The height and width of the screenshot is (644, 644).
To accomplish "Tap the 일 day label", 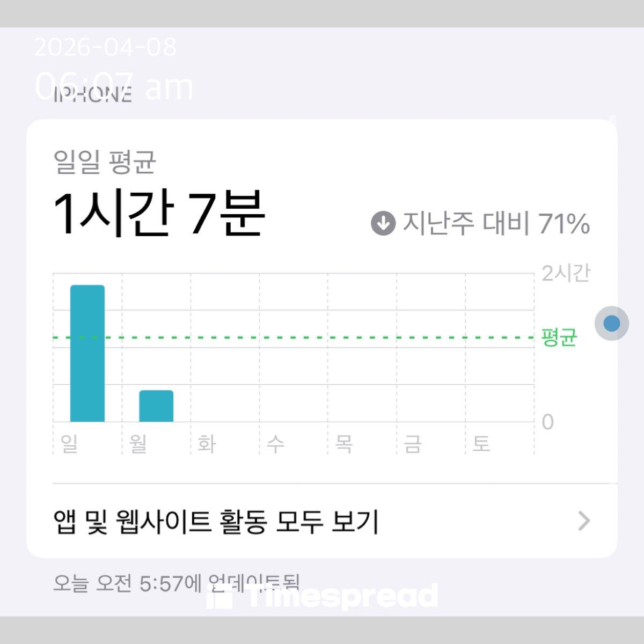I will pyautogui.click(x=70, y=443).
